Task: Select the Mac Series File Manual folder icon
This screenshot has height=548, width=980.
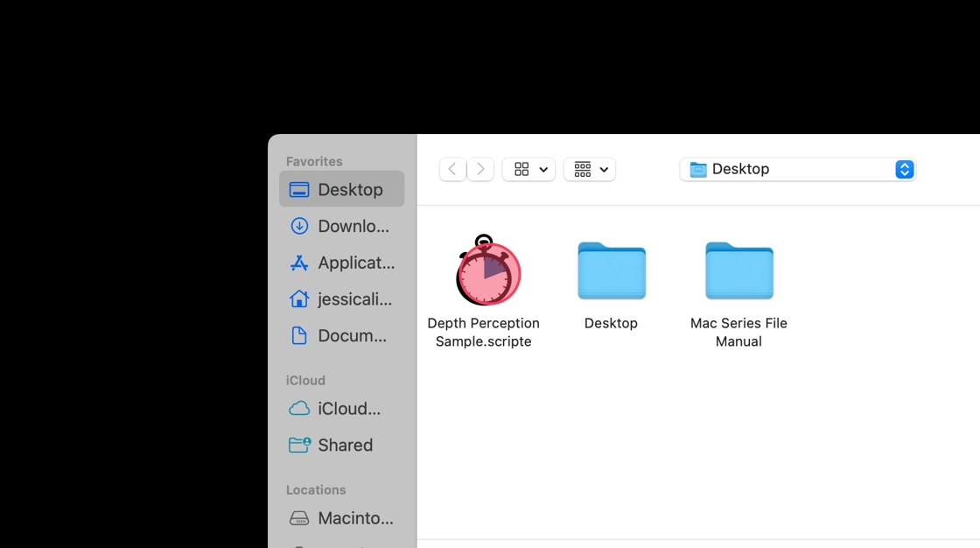Action: pos(739,270)
